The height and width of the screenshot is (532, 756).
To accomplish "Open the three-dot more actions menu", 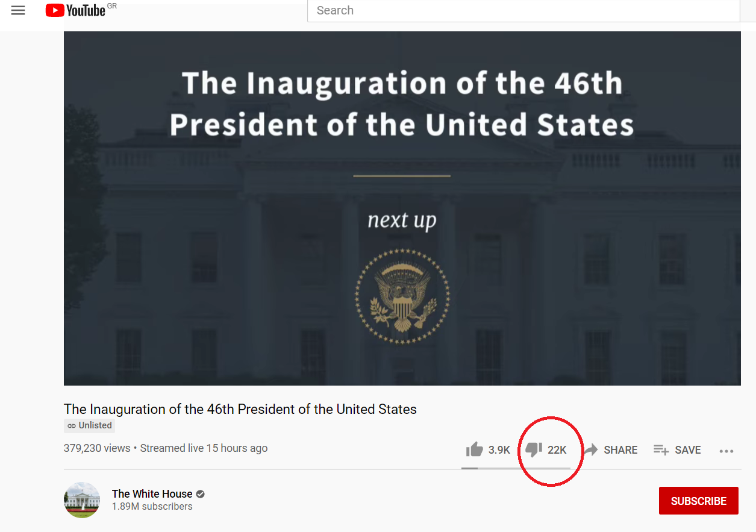I will tap(726, 451).
